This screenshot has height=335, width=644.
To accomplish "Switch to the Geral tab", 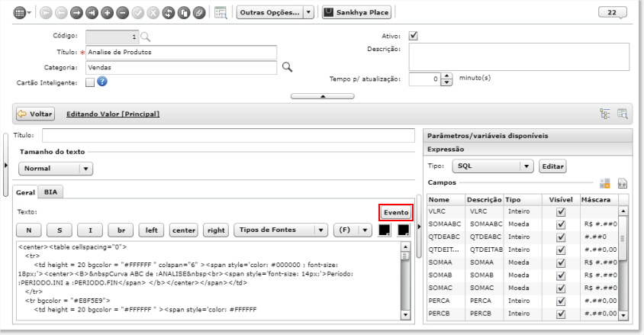I will 25,192.
